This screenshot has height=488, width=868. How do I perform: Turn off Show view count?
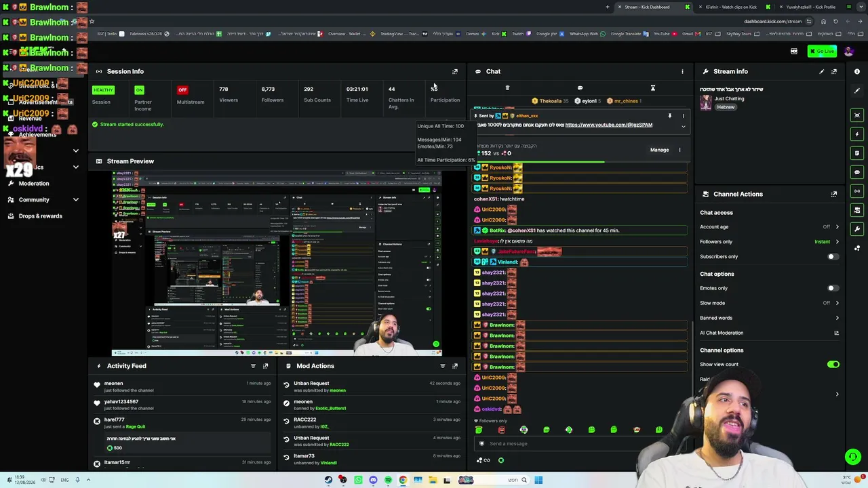point(833,365)
